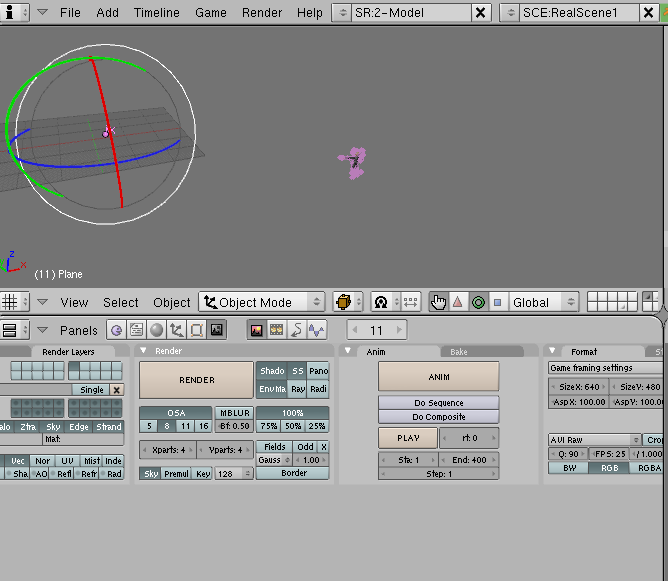Open the Object context axes icon
668x581 pixels.
pyautogui.click(x=176, y=330)
